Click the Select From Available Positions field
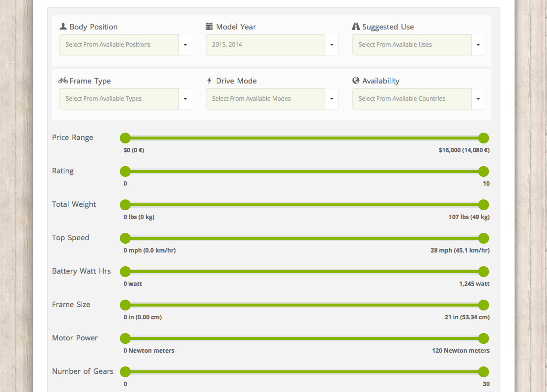Screen dimensions: 547x392 (x=119, y=45)
